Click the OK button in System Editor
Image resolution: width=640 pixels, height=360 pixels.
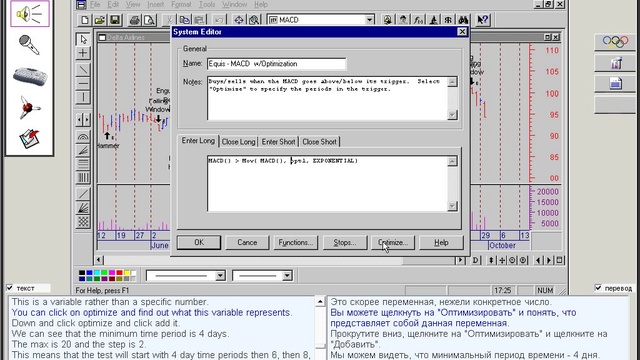pos(199,242)
